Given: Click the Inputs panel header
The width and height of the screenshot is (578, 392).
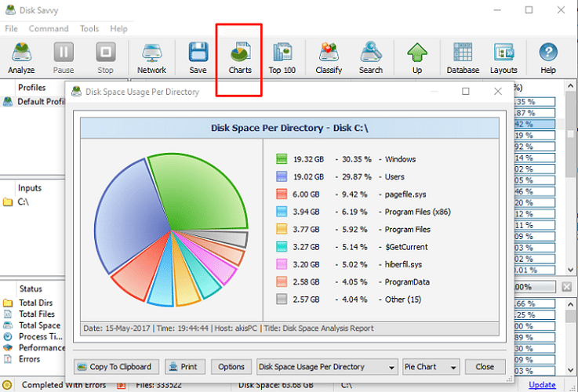Looking at the screenshot, I should pyautogui.click(x=30, y=188).
